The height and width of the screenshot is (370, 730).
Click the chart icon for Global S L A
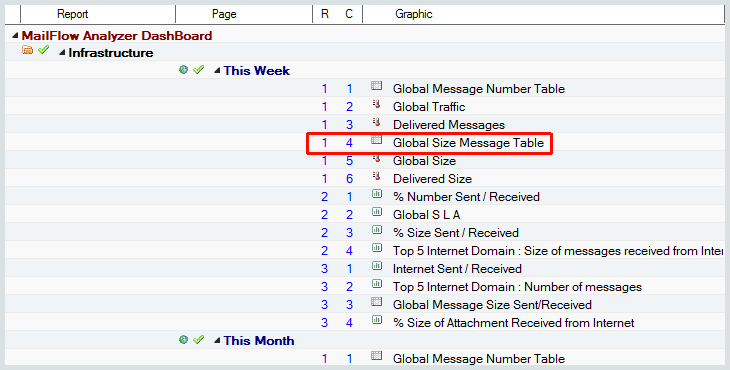click(x=377, y=212)
